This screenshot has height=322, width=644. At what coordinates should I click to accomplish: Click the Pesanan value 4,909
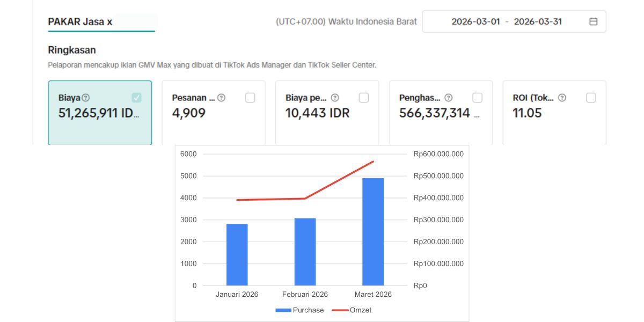point(188,113)
